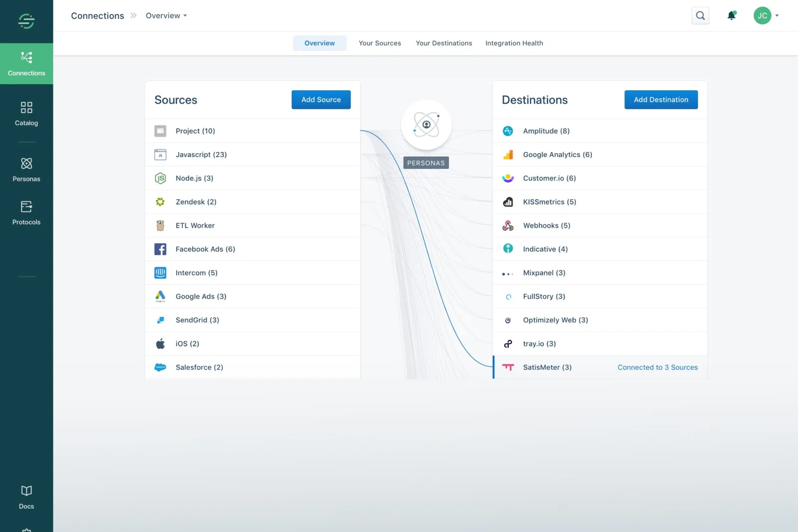This screenshot has width=798, height=532.
Task: Switch to Integration Health tab
Action: (514, 43)
